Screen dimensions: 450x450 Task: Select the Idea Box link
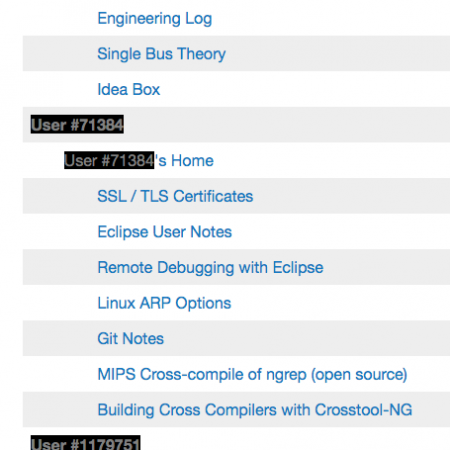pos(129,89)
